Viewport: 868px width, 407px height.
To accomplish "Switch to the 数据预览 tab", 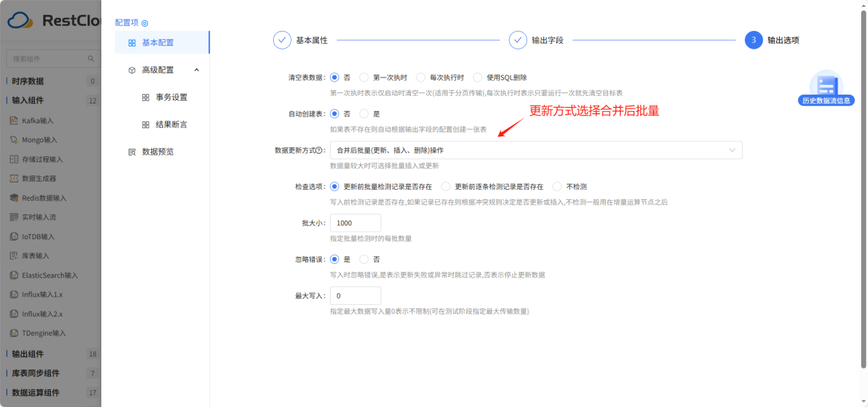I will coord(158,151).
